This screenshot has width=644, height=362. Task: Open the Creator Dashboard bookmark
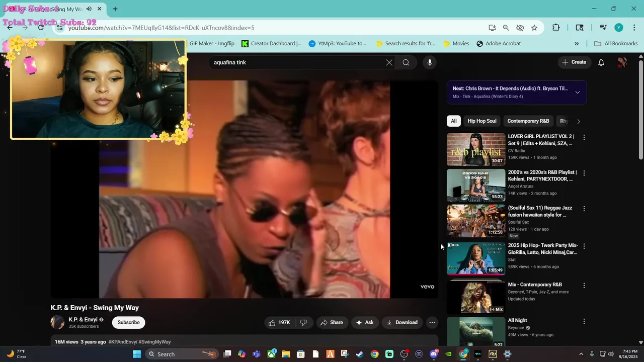click(272, 44)
